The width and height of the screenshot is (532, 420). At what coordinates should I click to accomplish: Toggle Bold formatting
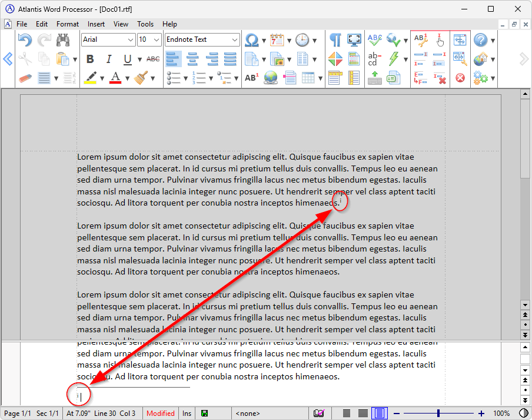[x=90, y=59]
